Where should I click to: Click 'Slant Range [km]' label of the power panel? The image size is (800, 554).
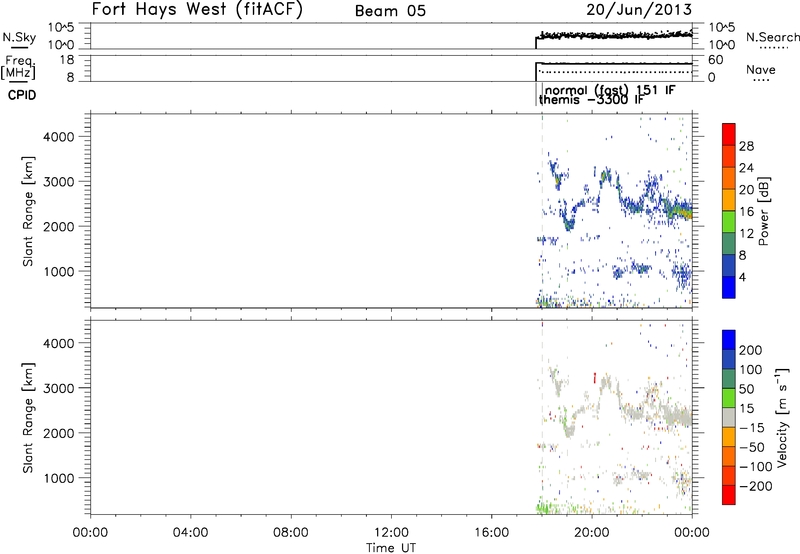(29, 211)
